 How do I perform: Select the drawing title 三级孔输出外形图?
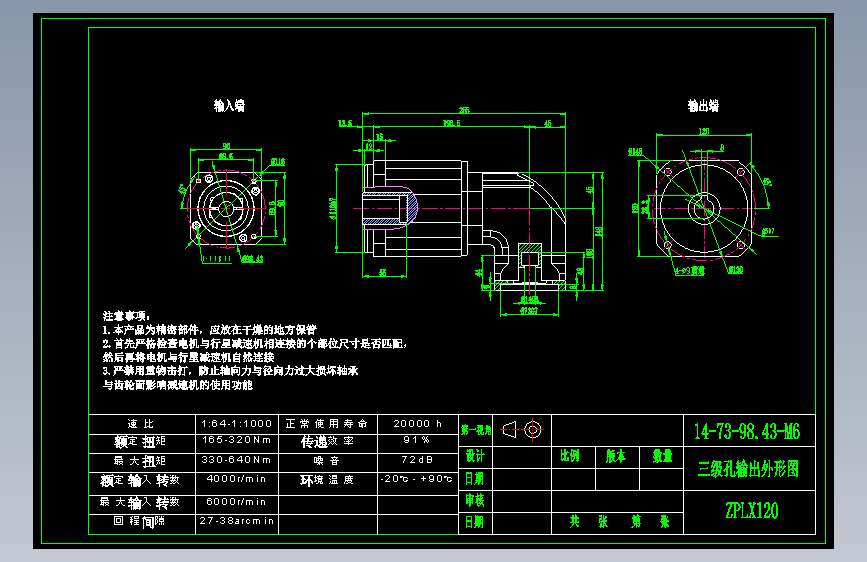(749, 469)
